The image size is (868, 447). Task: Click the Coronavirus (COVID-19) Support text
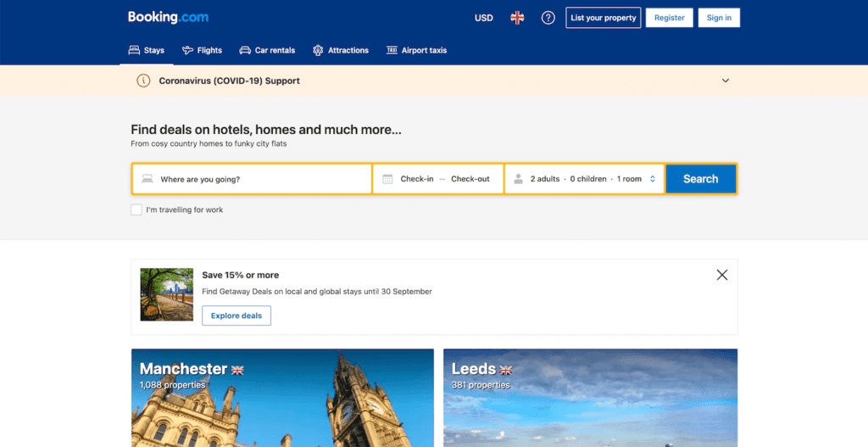[x=229, y=81]
